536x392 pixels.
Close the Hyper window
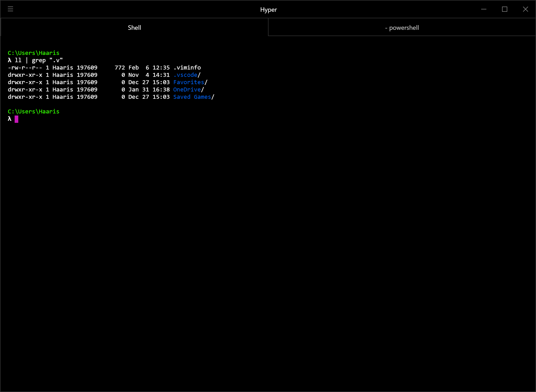click(526, 9)
